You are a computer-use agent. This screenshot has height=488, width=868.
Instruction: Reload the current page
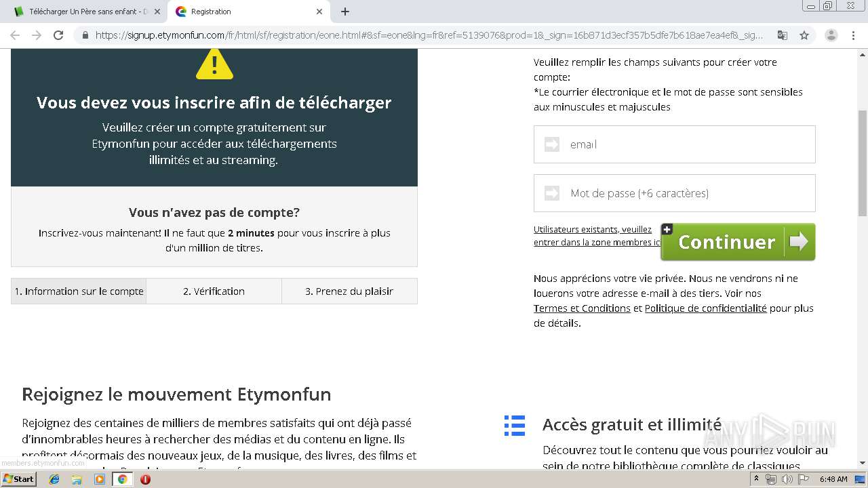coord(58,35)
